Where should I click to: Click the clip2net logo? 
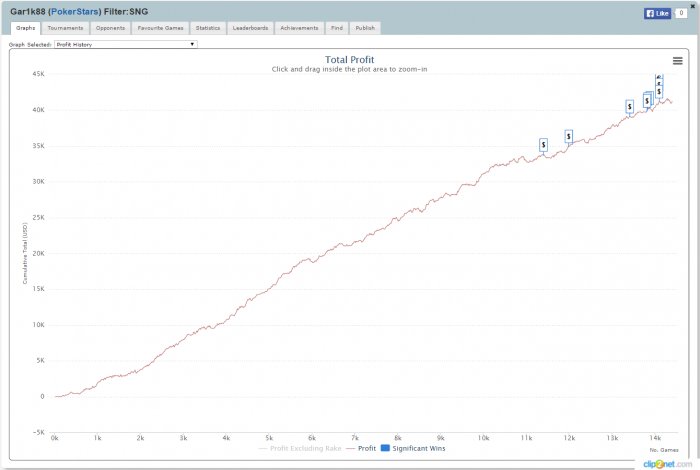(668, 464)
